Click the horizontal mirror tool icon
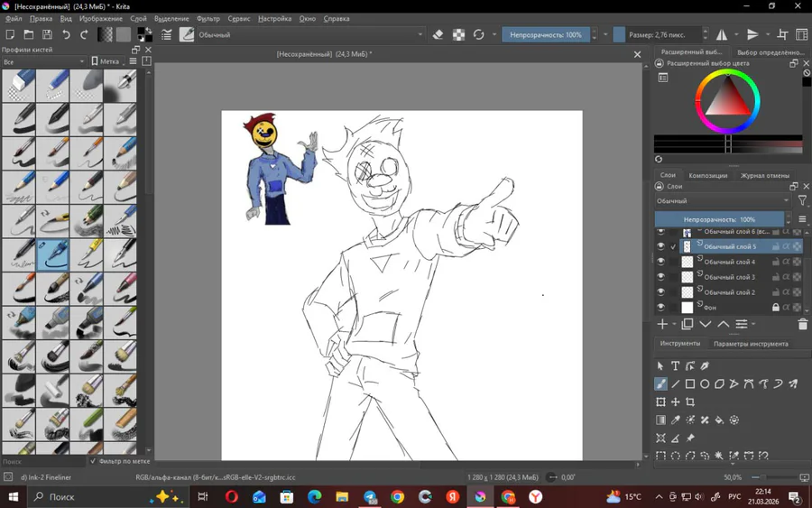812x508 pixels. click(722, 35)
